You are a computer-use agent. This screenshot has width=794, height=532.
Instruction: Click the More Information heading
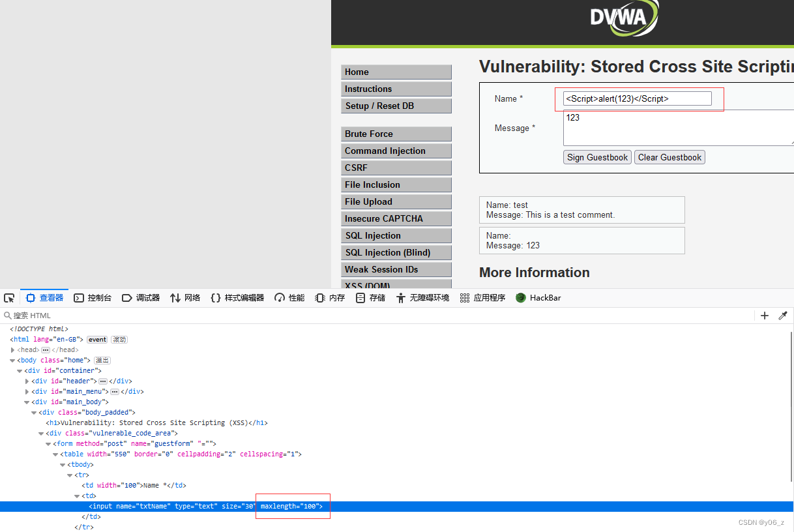535,273
